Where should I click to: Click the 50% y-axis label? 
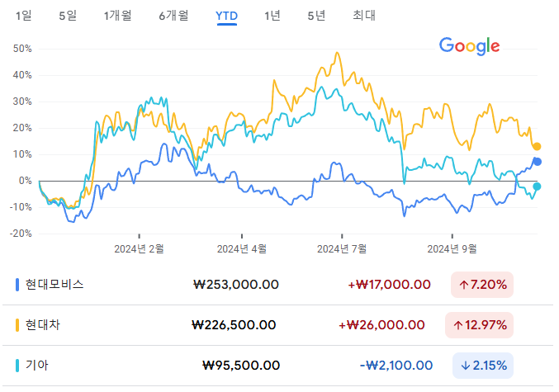[x=22, y=49]
